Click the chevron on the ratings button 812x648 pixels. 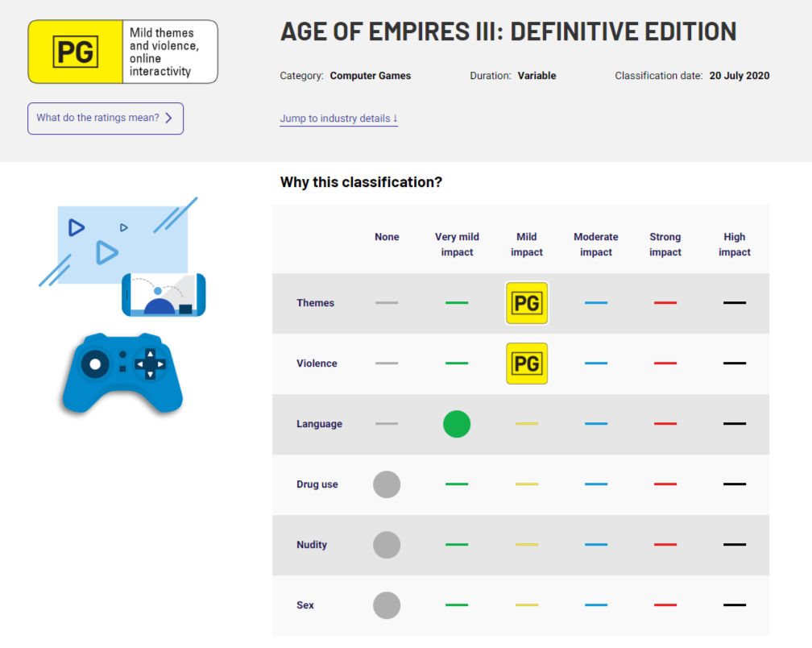coord(168,118)
